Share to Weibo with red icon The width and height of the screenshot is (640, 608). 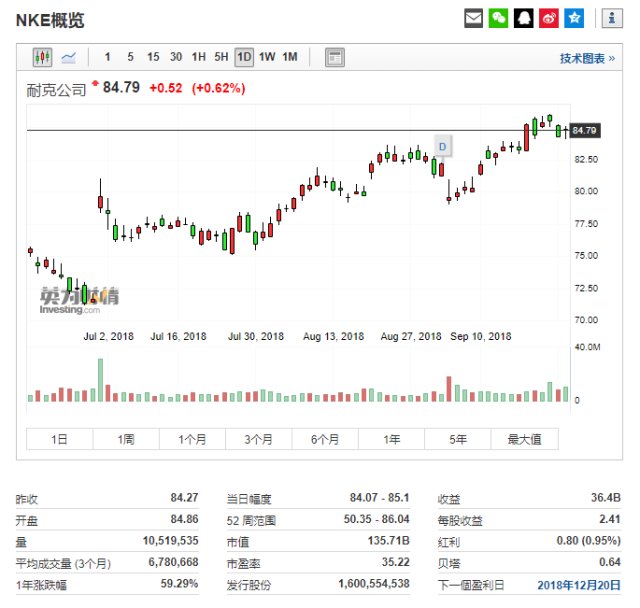pyautogui.click(x=549, y=18)
